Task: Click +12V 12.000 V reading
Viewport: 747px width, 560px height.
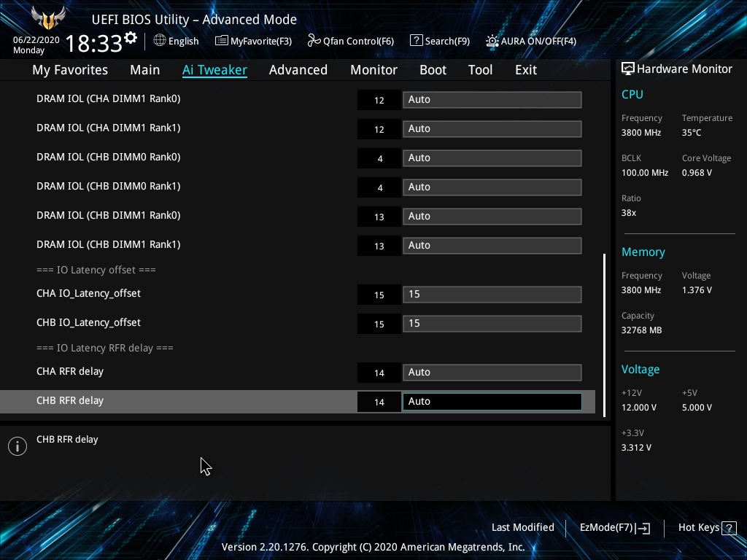Action: [639, 408]
